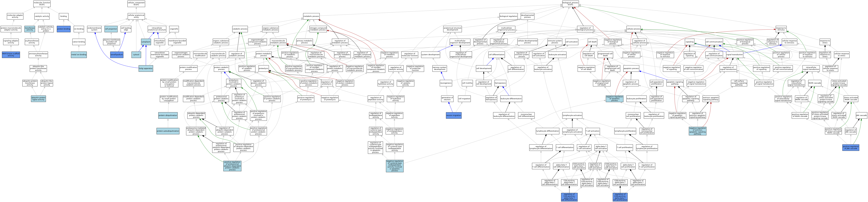Select the 'acyltransferase activity' node
Viewport: 868px width, 202px height.
pyautogui.click(x=32, y=42)
